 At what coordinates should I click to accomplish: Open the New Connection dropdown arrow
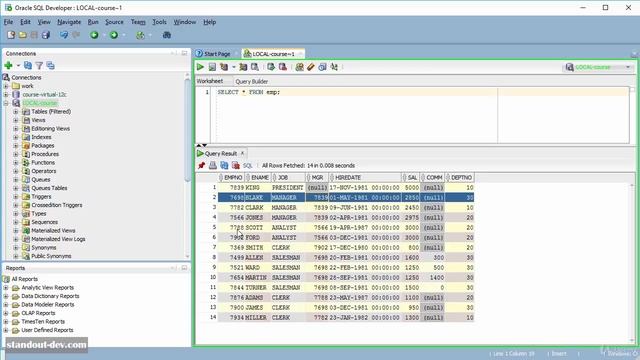pos(18,65)
